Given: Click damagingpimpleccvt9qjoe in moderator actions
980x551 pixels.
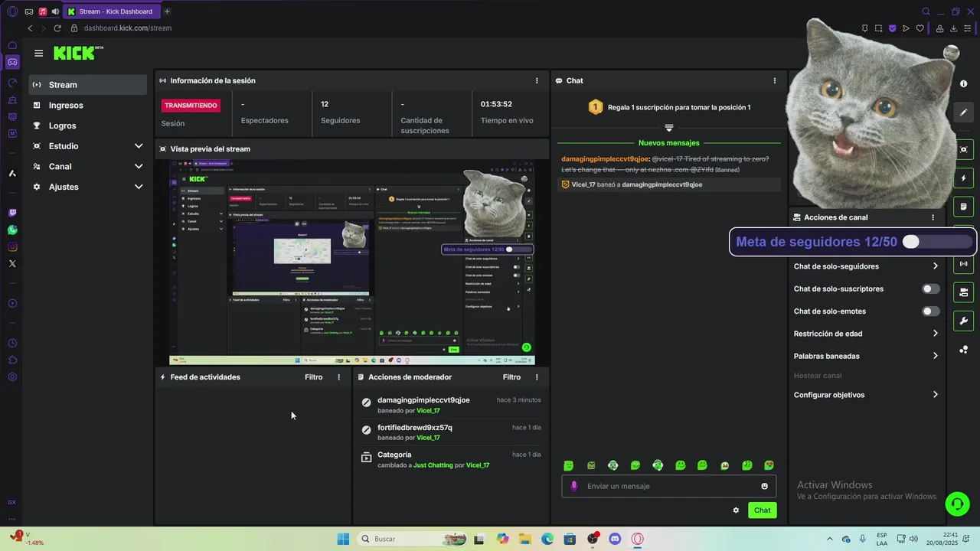Looking at the screenshot, I should [x=423, y=400].
